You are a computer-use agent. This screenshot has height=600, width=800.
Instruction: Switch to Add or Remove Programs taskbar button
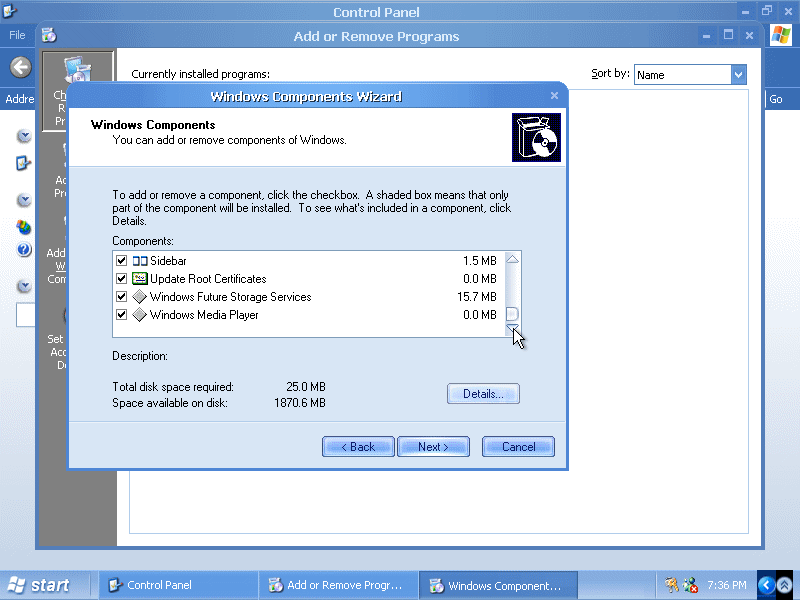point(338,585)
